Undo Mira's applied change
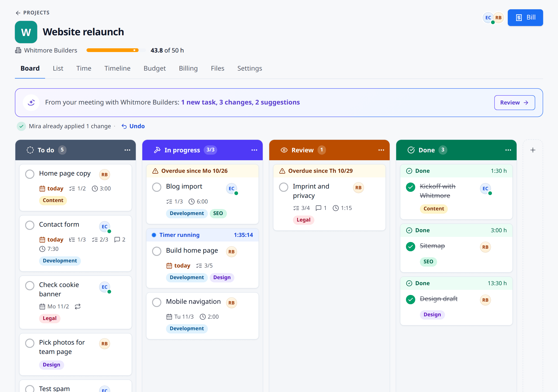This screenshot has width=558, height=392. pos(133,126)
